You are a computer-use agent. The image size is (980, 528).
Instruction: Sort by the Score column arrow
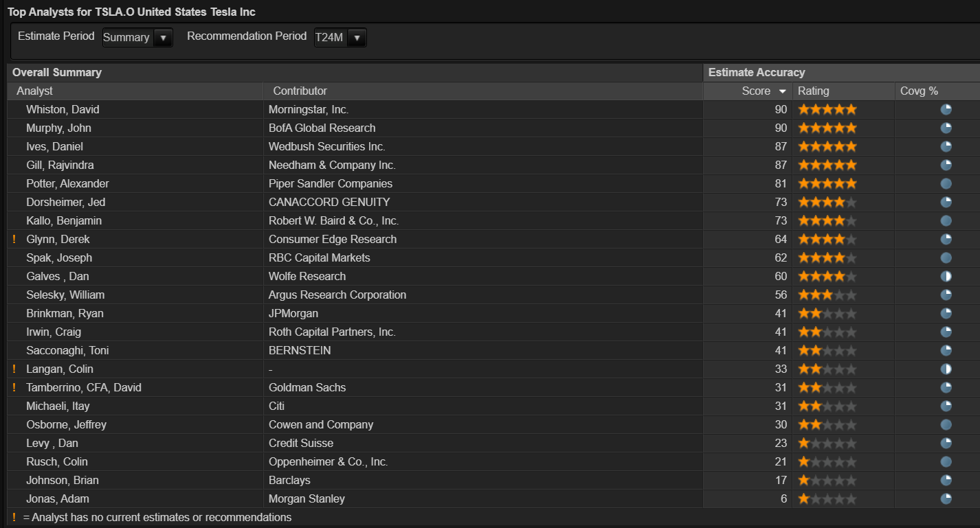coord(782,91)
